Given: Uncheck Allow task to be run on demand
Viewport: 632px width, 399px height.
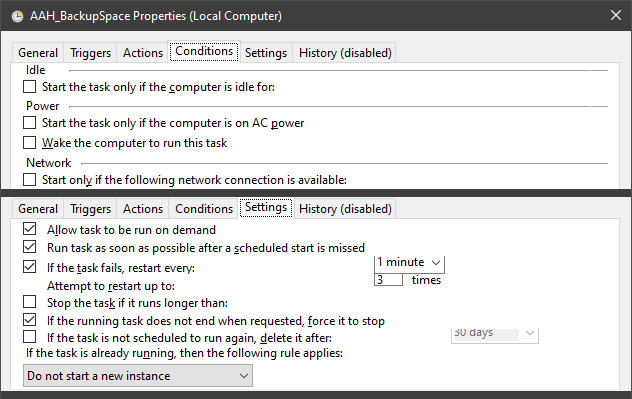Looking at the screenshot, I should pyautogui.click(x=29, y=229).
